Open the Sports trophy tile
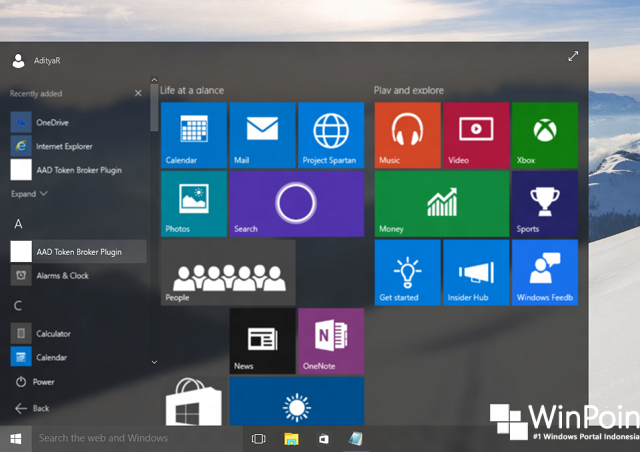This screenshot has height=452, width=640. coord(544,204)
